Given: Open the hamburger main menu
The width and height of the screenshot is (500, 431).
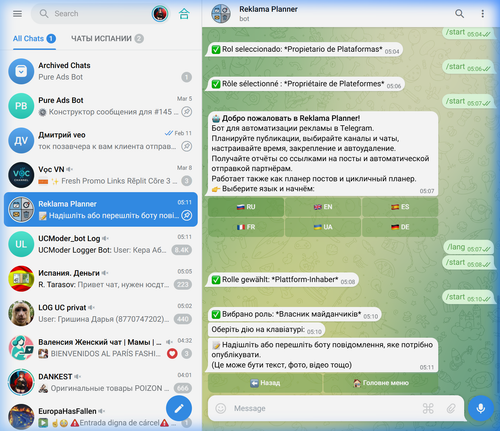Looking at the screenshot, I should [17, 14].
